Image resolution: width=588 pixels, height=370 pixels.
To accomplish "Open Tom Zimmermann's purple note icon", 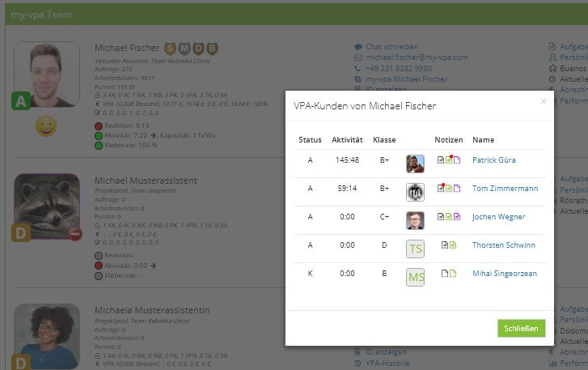I will (x=457, y=189).
